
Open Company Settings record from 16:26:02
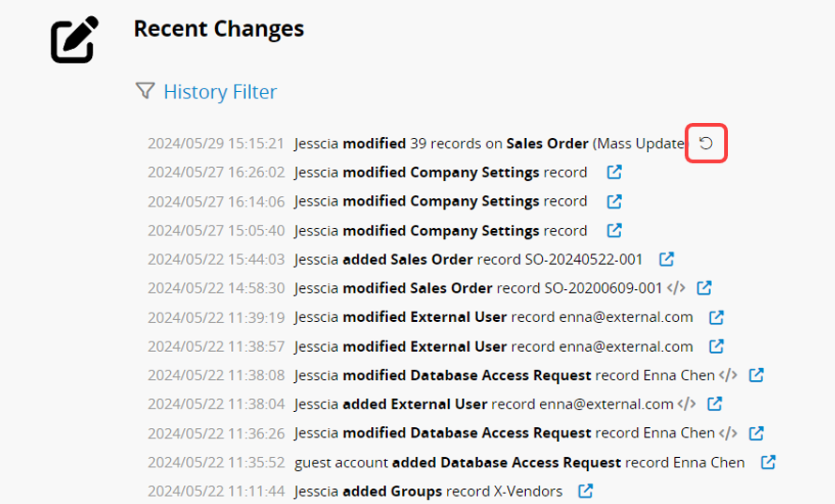pos(614,173)
